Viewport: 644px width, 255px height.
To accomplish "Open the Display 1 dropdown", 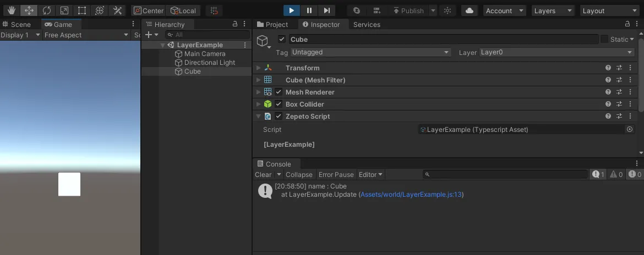I will 20,35.
